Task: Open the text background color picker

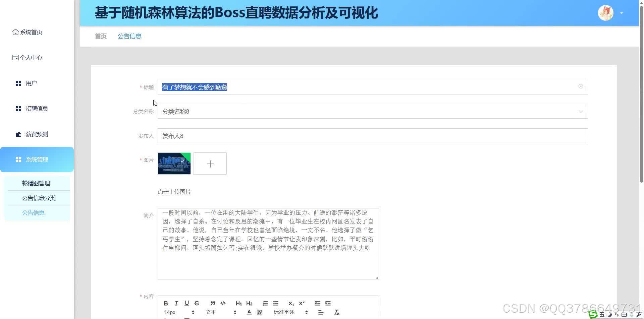Action: [x=259, y=312]
